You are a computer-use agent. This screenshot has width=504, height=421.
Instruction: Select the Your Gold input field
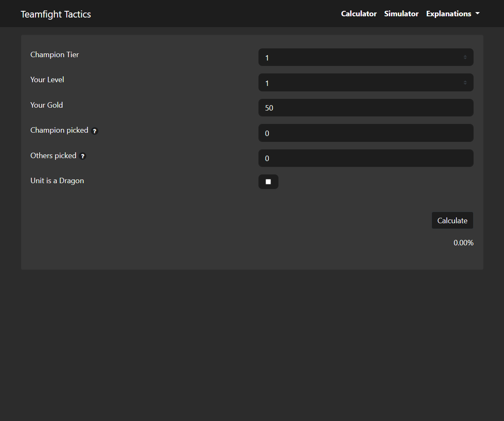point(366,108)
